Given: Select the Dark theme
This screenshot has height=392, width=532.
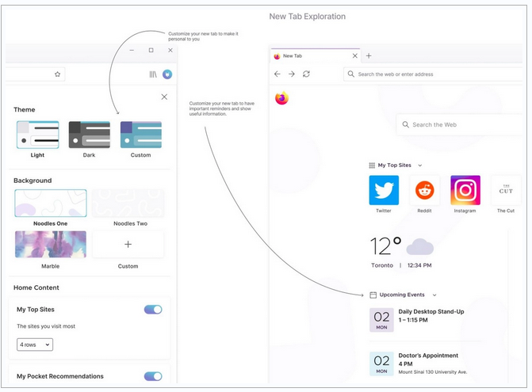Looking at the screenshot, I should click(90, 135).
